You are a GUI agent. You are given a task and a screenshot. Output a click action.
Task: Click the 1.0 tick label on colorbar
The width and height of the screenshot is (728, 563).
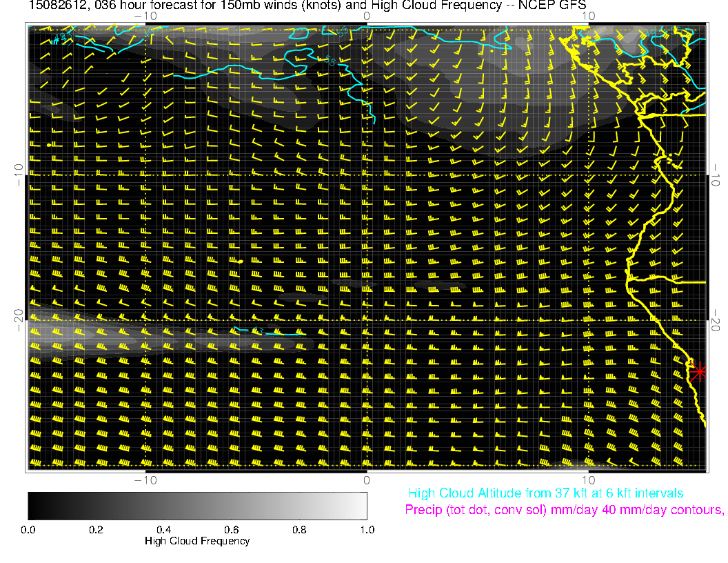366,530
